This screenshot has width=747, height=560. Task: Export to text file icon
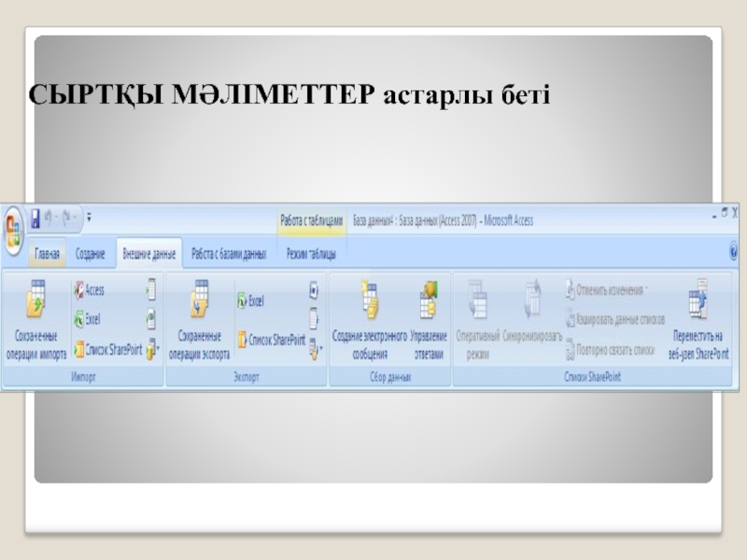pos(314,318)
